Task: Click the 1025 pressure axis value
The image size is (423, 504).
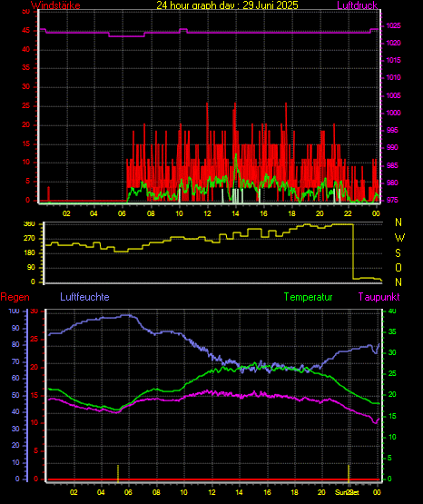Action: click(393, 25)
